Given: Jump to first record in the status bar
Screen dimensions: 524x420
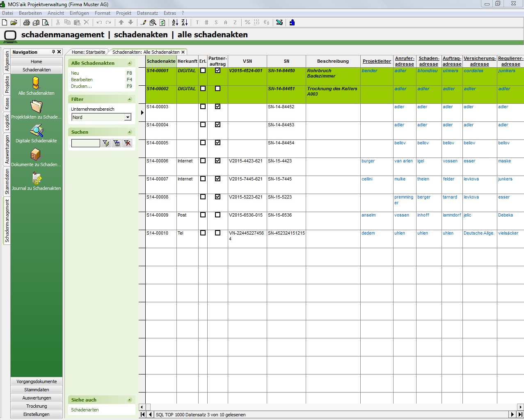Looking at the screenshot, I should [x=142, y=415].
